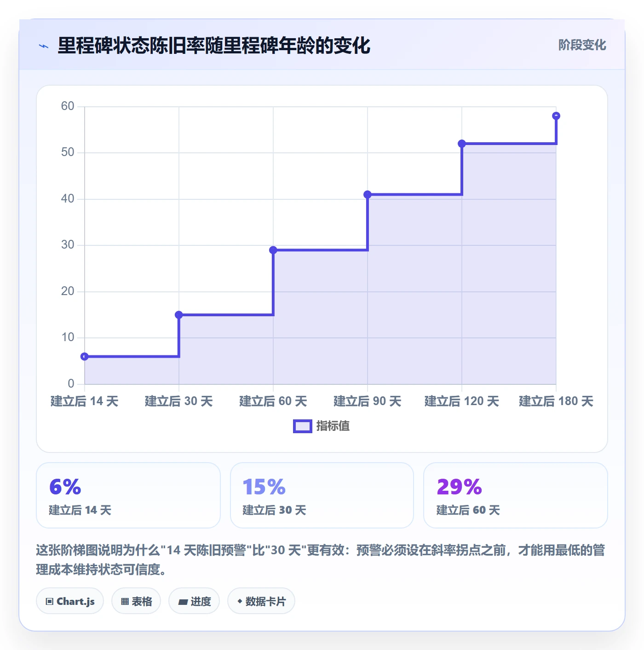This screenshot has height=650, width=644.
Task: Click the x-axis label 建立后 180 天
Action: point(556,401)
